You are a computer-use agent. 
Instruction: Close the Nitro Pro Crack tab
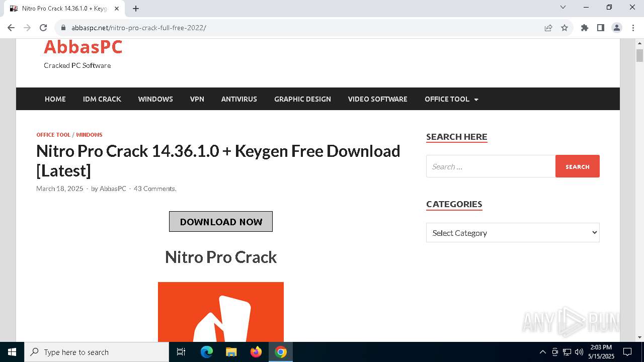coord(117,9)
